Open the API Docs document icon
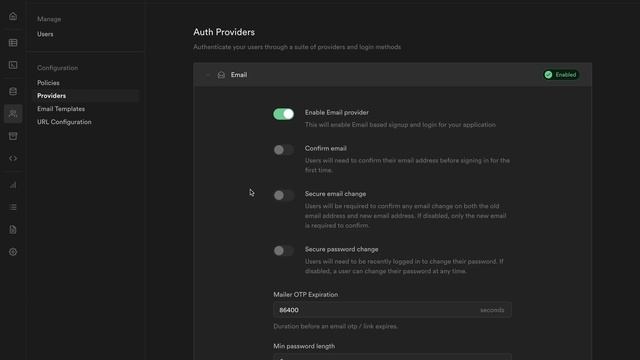This screenshot has height=360, width=640. [x=13, y=229]
